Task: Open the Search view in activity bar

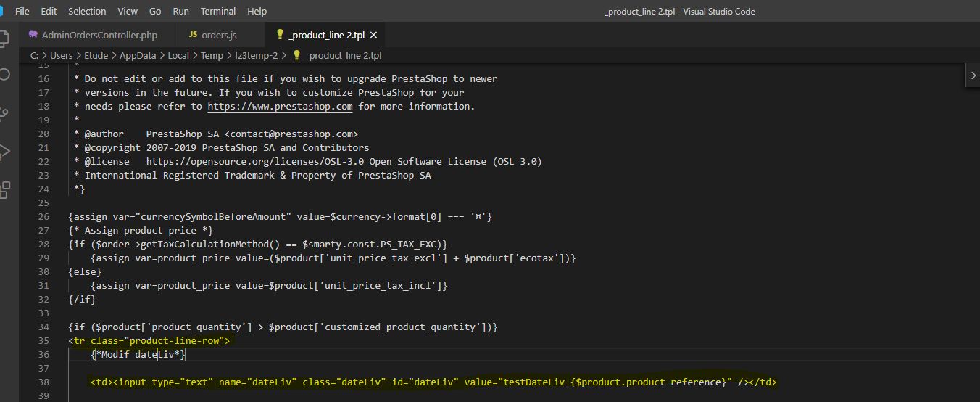Action: tap(4, 75)
